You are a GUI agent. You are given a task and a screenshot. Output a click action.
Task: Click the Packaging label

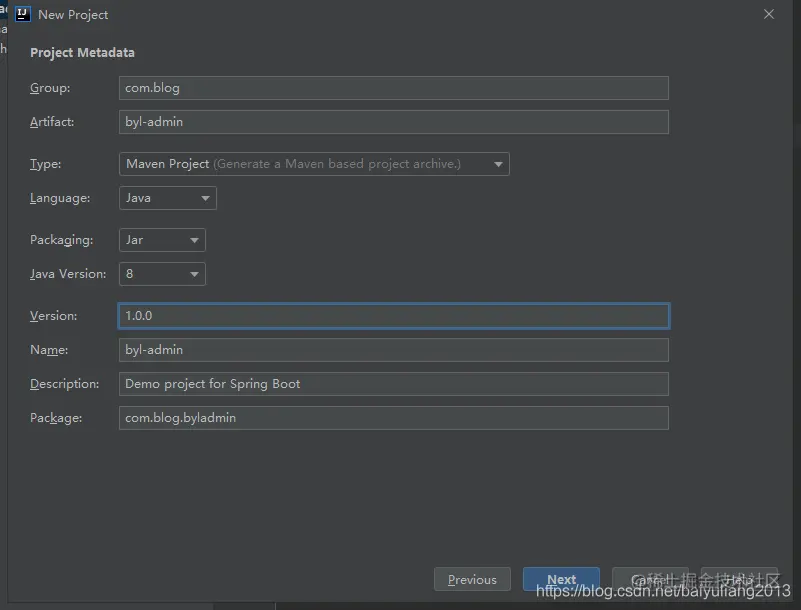[x=61, y=240]
